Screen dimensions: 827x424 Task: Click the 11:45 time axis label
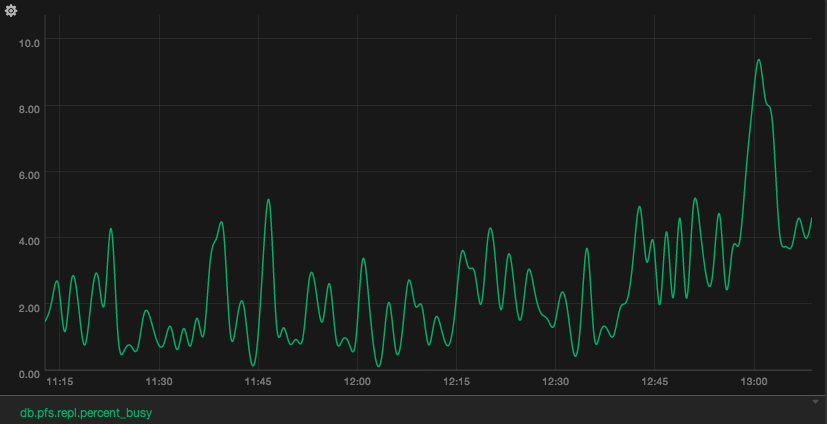(x=258, y=382)
